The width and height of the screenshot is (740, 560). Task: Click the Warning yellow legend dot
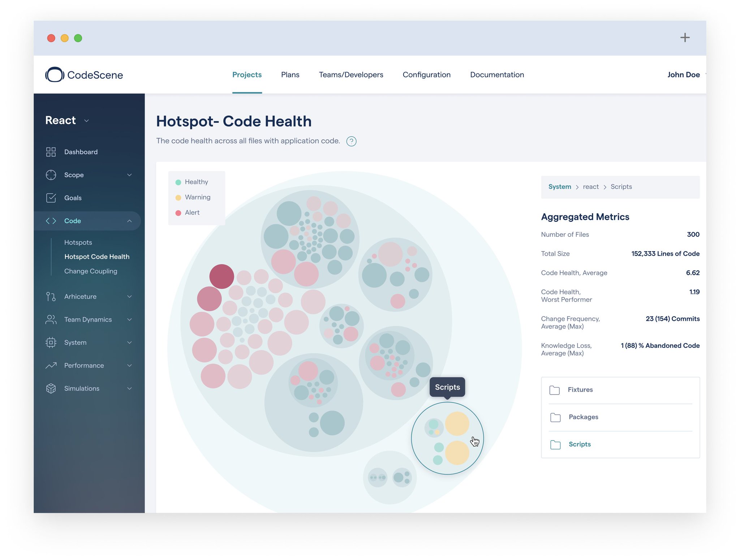(178, 197)
